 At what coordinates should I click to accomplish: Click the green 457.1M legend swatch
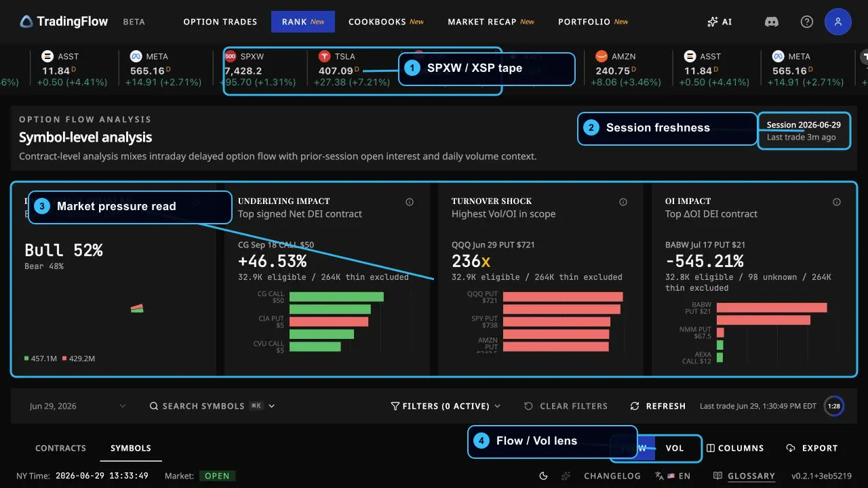click(x=26, y=358)
